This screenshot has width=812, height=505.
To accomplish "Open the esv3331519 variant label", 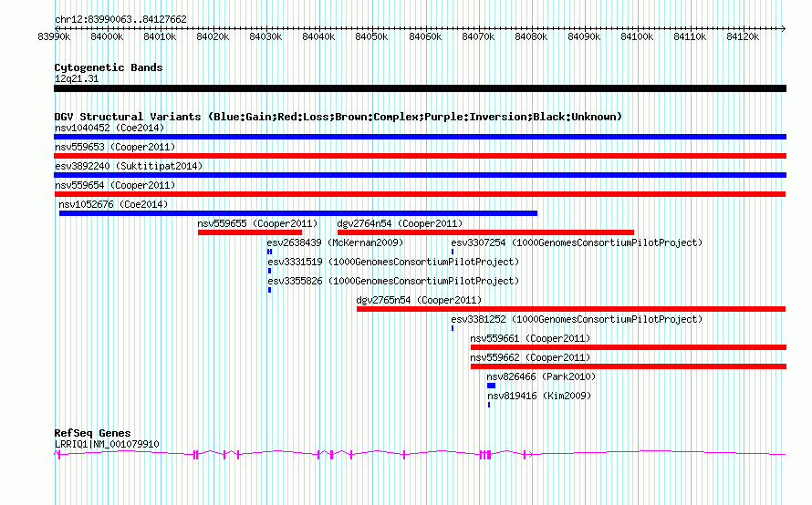I will 393,262.
